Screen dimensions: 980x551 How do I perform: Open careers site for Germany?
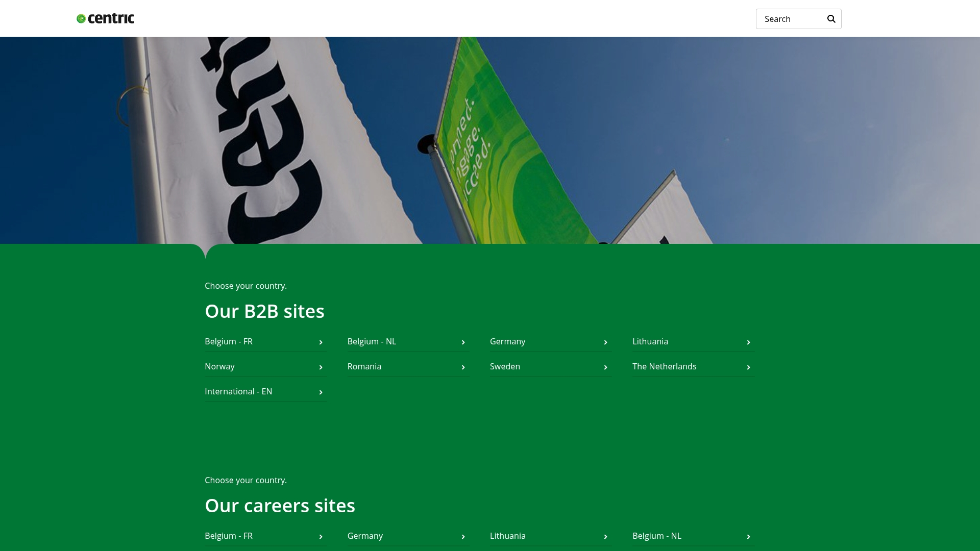coord(408,536)
